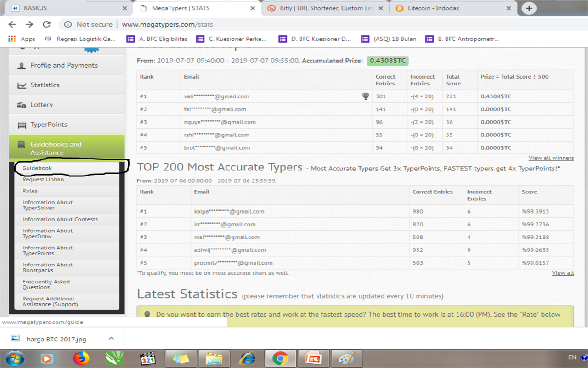Go back using the browser back arrow
Image resolution: width=588 pixels, height=368 pixels.
click(12, 24)
